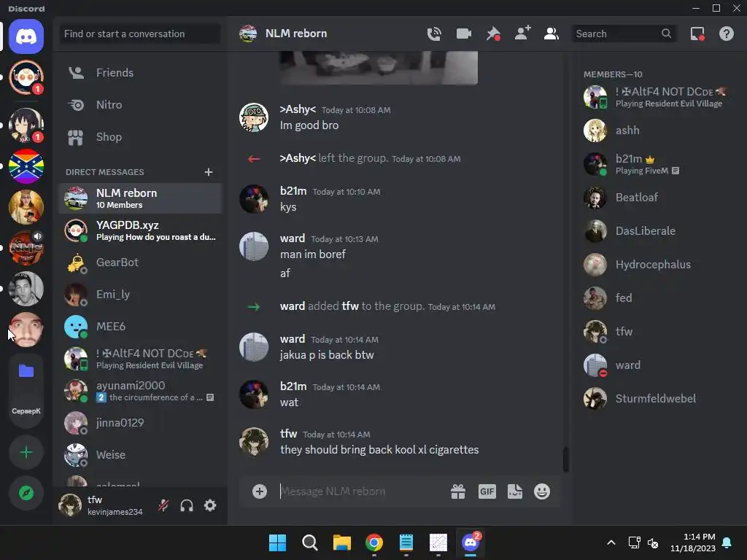The width and height of the screenshot is (747, 560).
Task: Open DM with jinna0129
Action: coord(140,423)
